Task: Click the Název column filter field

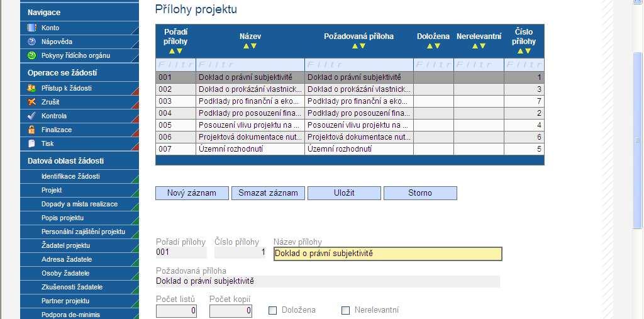Action: point(250,65)
